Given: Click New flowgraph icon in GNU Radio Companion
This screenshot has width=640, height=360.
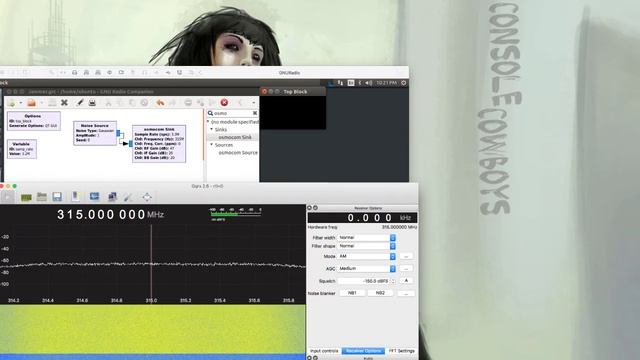Looking at the screenshot, I should (11, 102).
